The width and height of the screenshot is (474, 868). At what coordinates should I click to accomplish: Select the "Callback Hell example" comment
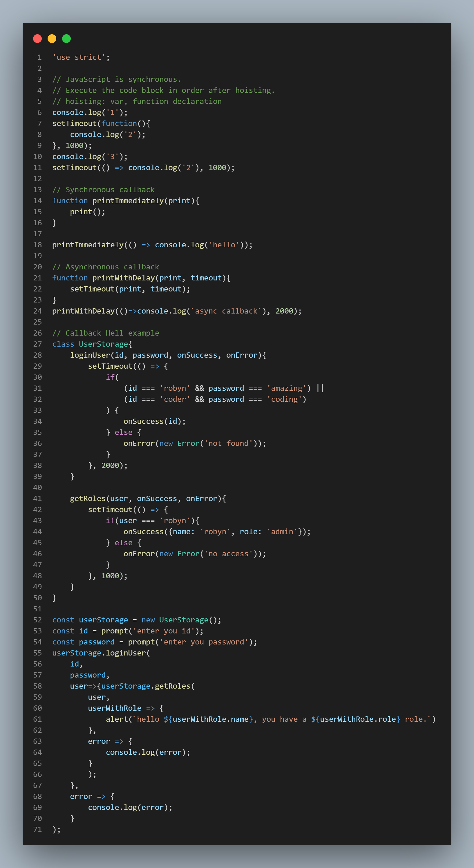point(105,333)
